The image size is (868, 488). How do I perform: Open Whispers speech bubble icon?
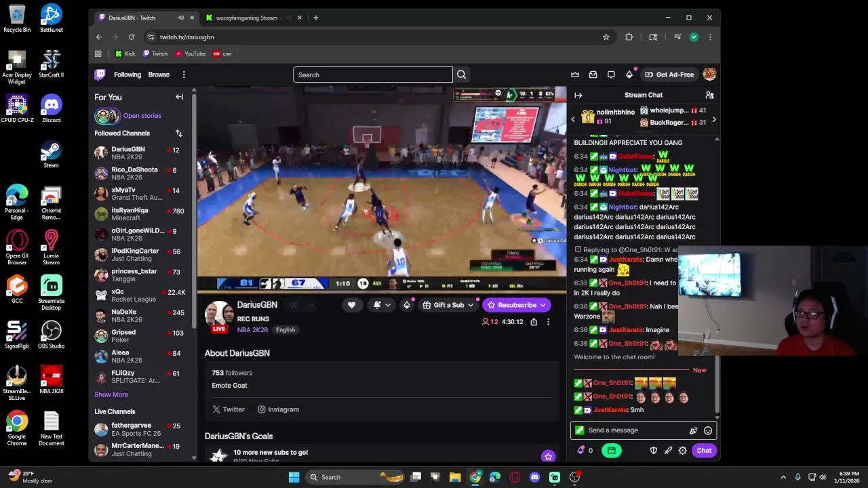tap(611, 75)
